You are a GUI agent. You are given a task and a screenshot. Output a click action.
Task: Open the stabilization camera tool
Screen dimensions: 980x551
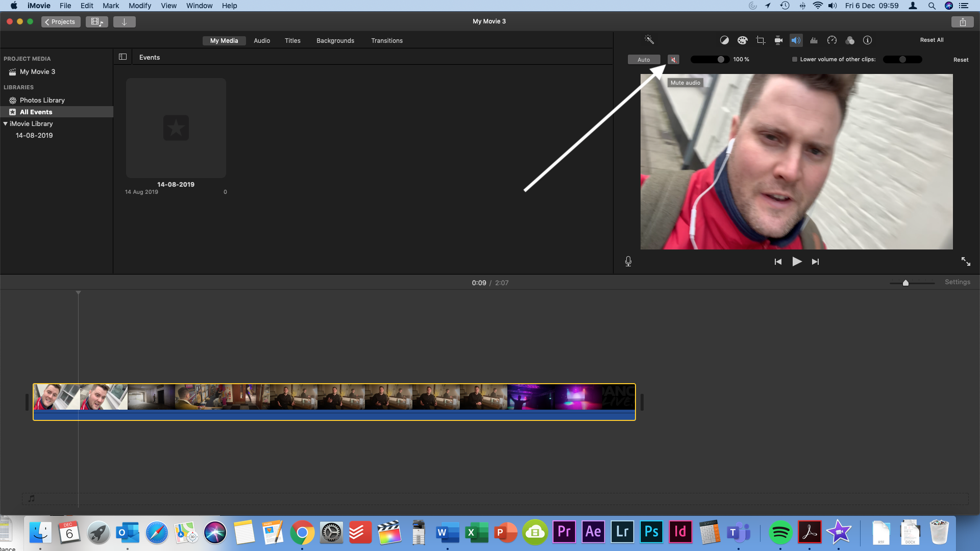[778, 40]
